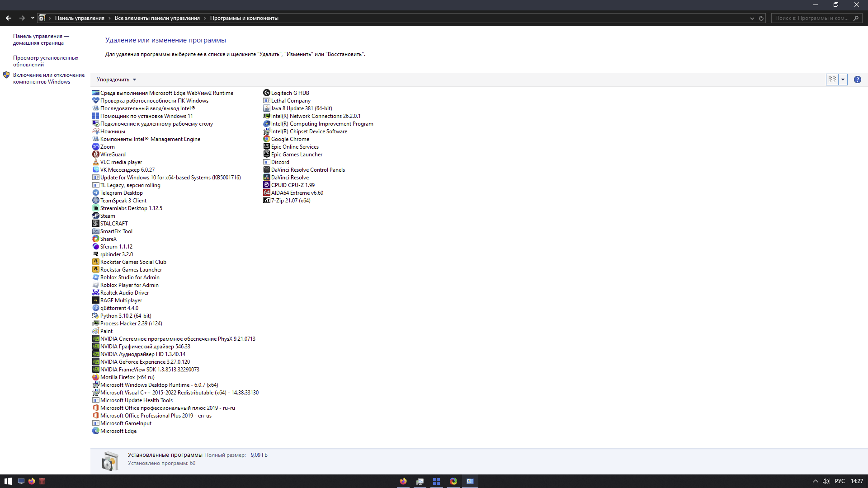This screenshot has height=488, width=868.
Task: Select the NVIDIA GeForce Experience icon
Action: (x=95, y=362)
